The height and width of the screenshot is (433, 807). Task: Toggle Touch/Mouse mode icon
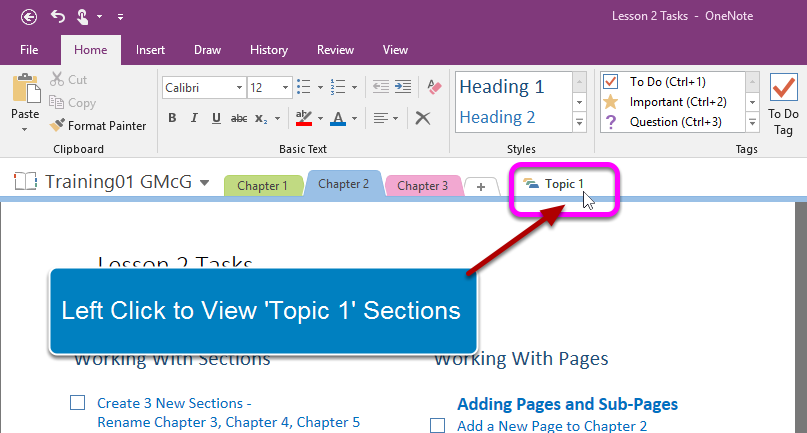82,16
